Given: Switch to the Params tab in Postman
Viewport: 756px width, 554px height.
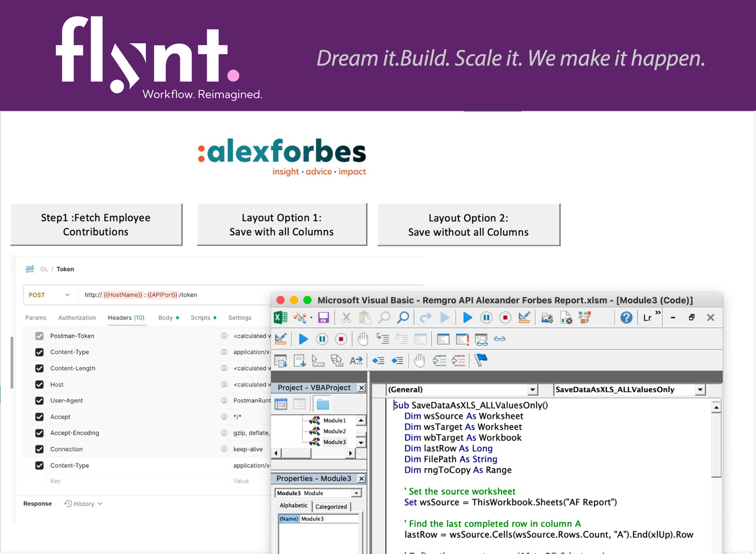Looking at the screenshot, I should point(36,318).
